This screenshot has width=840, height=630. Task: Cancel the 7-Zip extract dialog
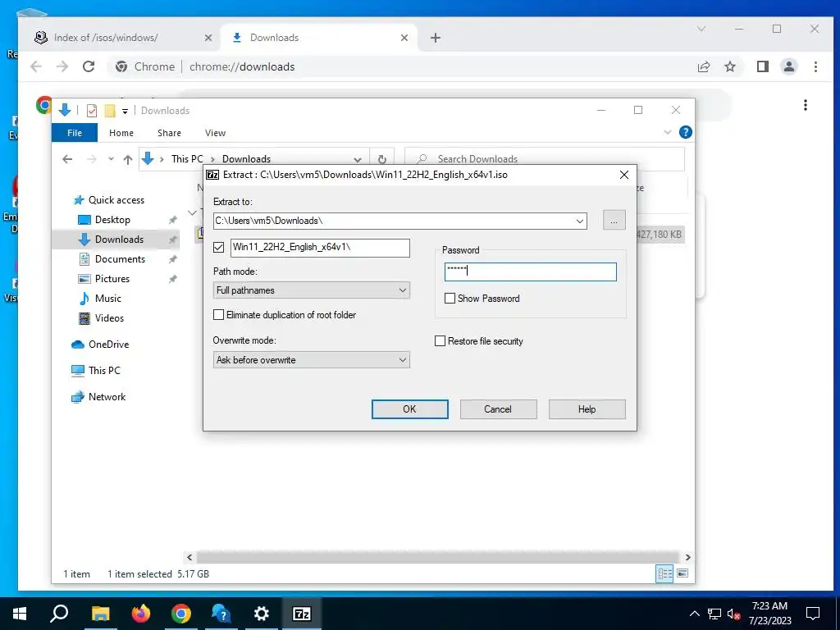498,409
